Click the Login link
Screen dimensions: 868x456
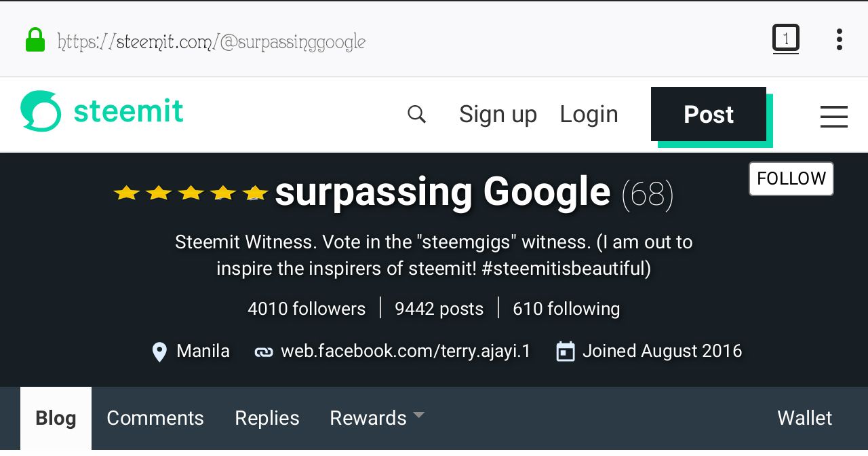tap(589, 114)
